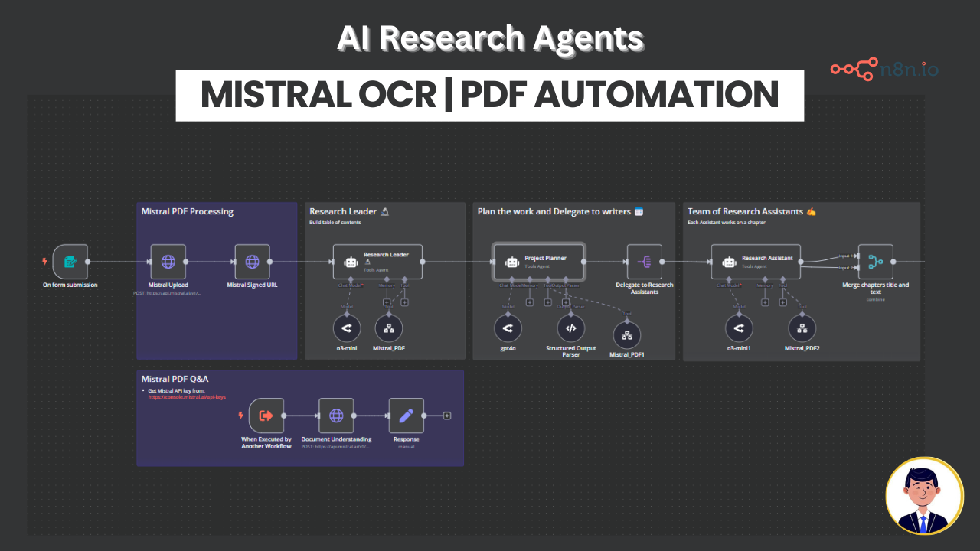Image resolution: width=980 pixels, height=551 pixels.
Task: Click the Plan the work and Delegate heading
Action: pos(560,211)
